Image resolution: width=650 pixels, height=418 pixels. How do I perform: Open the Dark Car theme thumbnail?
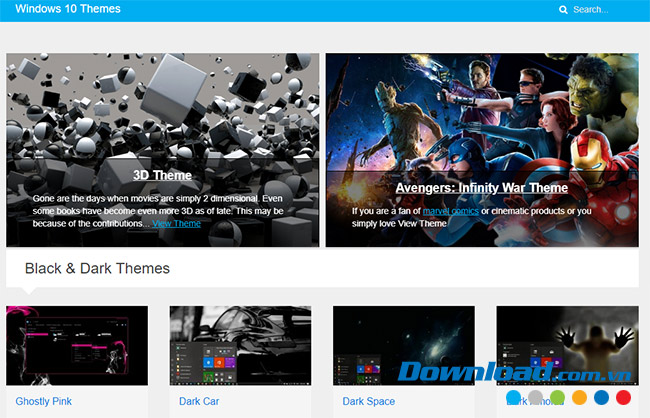[240, 345]
